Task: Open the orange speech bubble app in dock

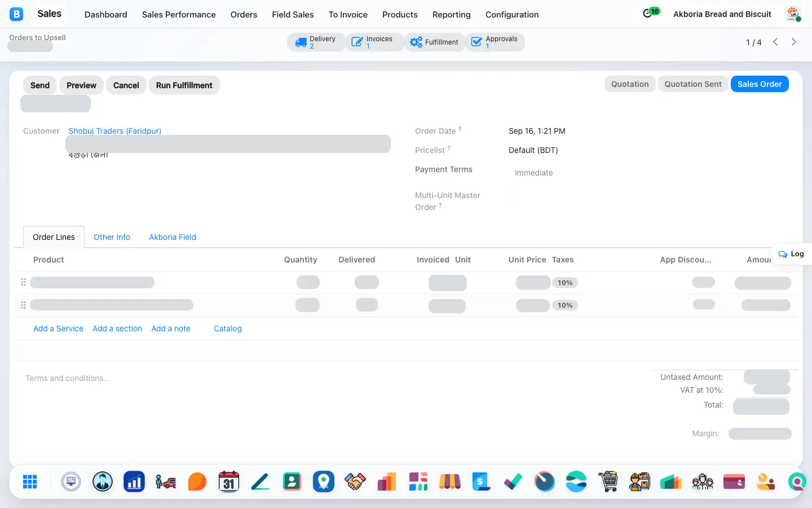Action: (197, 481)
